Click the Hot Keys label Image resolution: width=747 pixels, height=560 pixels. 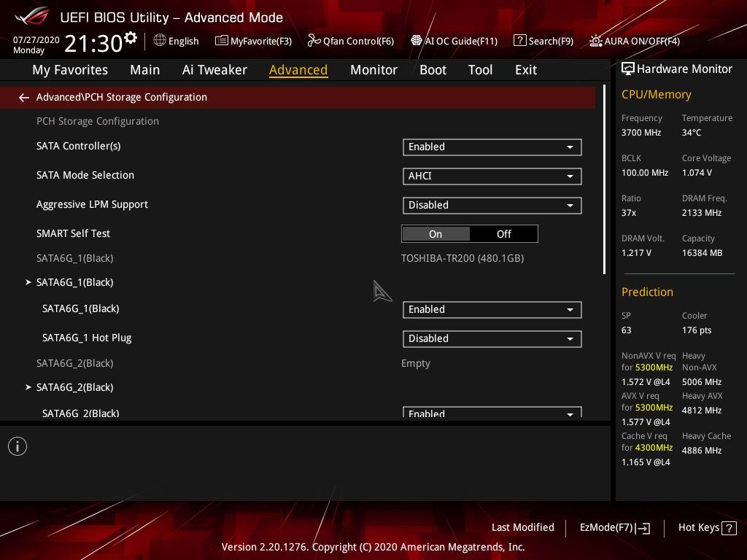(698, 528)
